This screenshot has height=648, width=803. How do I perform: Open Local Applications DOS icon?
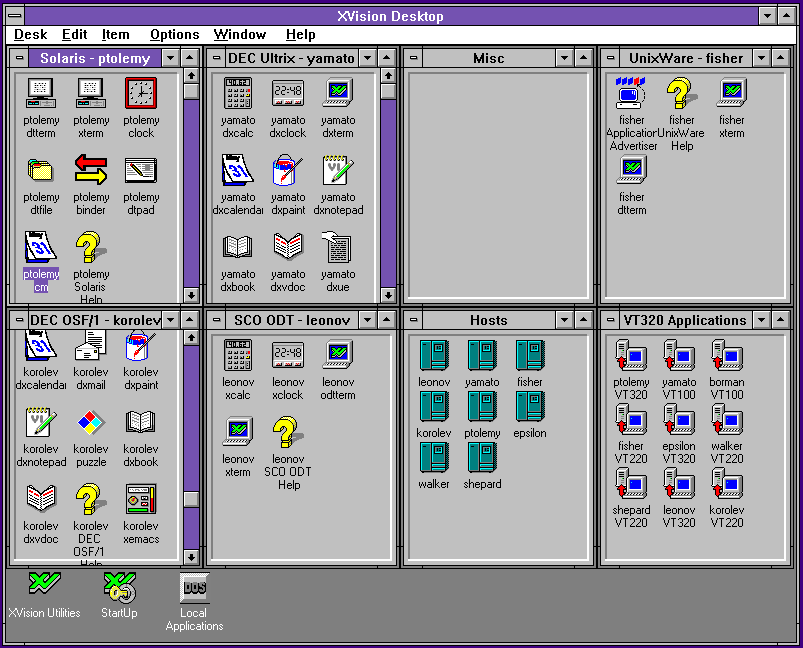(195, 588)
